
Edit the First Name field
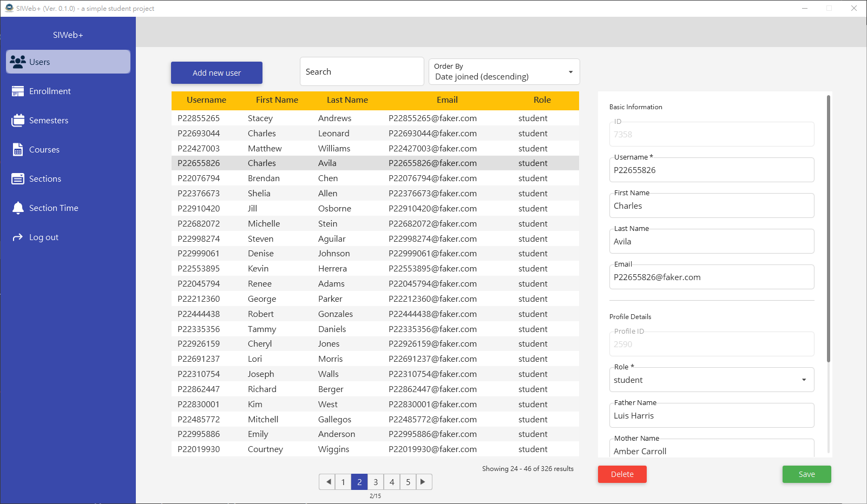click(712, 205)
